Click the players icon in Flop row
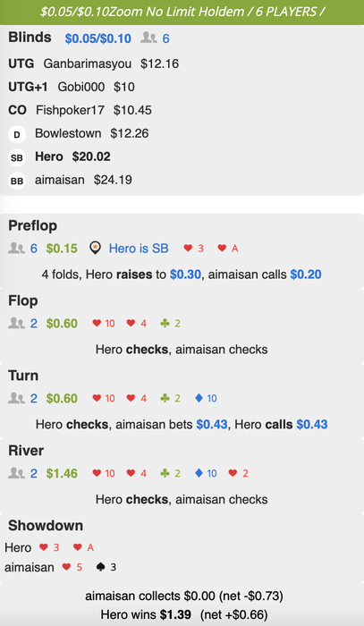 coord(16,323)
